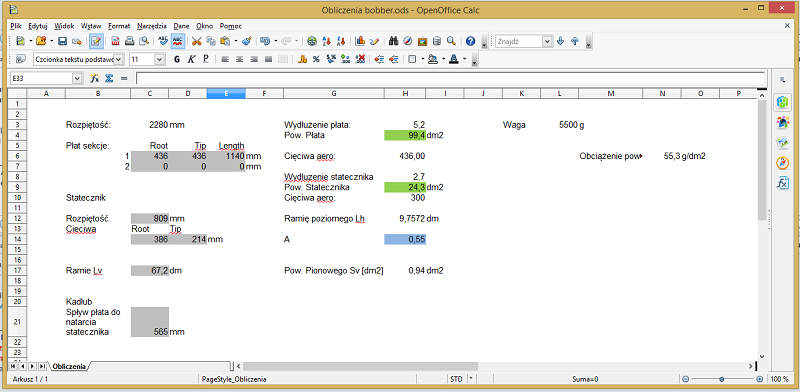Toggle Bold G formatting button

(177, 59)
